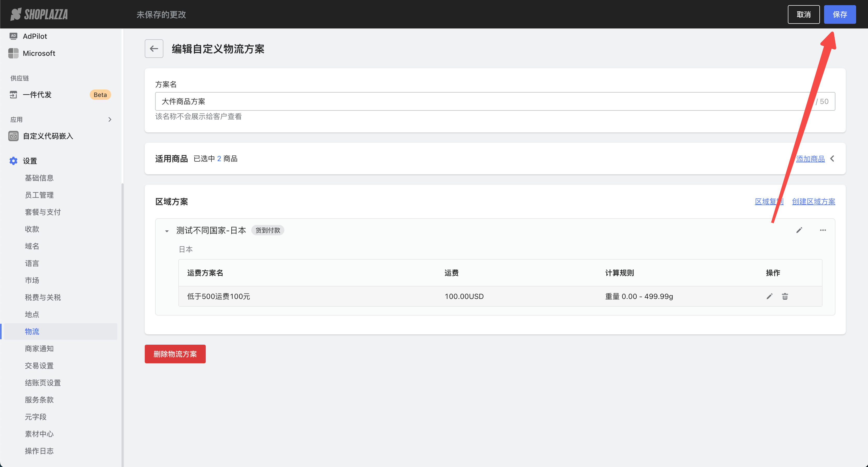Click the Shoplazza logo

coord(39,14)
